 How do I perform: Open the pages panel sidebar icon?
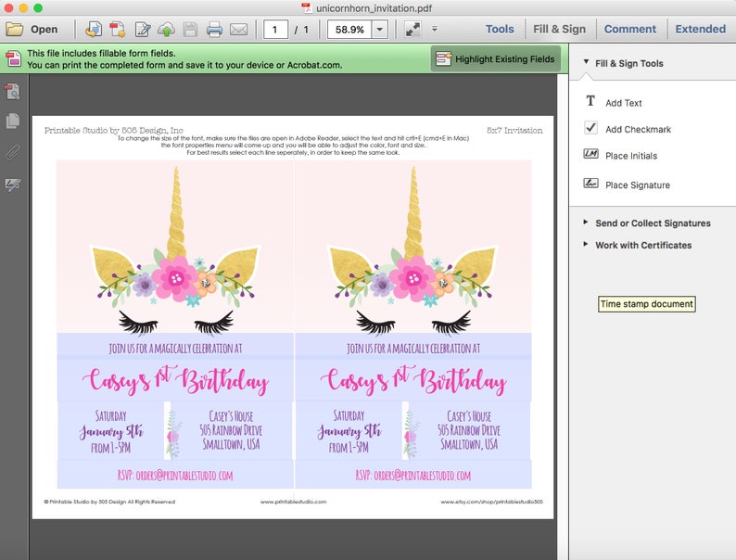point(13,121)
